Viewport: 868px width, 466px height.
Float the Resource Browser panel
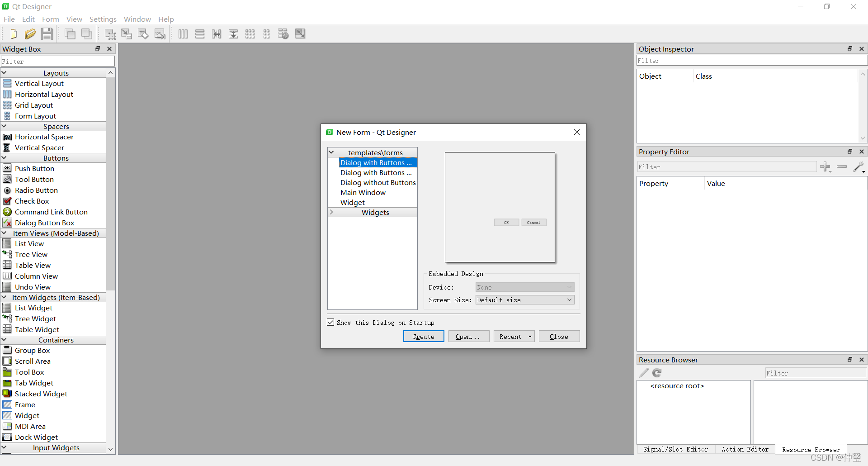click(850, 360)
